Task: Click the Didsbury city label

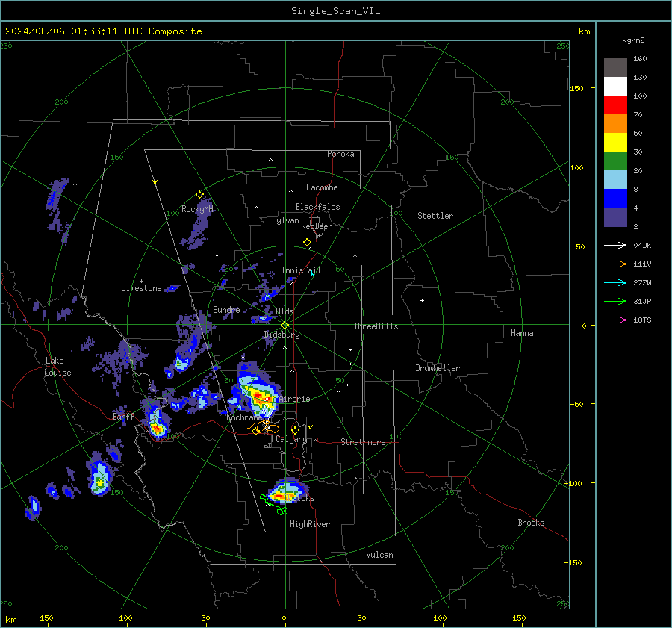Action: (x=281, y=335)
